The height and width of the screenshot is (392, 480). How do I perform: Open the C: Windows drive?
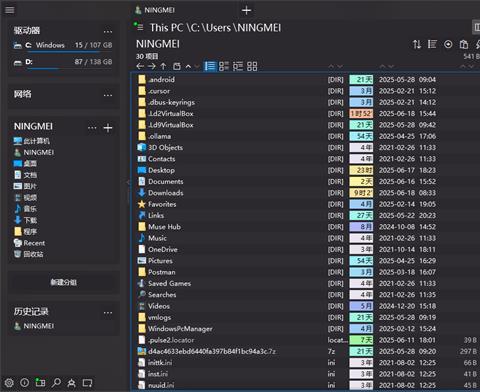coord(63,45)
